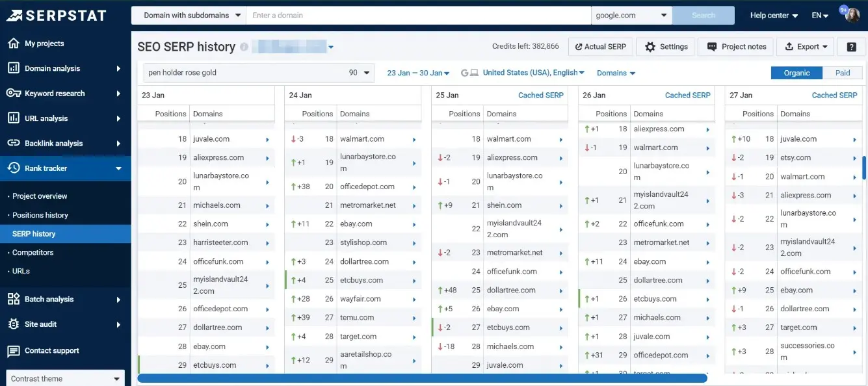Open the google.com search engine dropdown

tap(631, 15)
